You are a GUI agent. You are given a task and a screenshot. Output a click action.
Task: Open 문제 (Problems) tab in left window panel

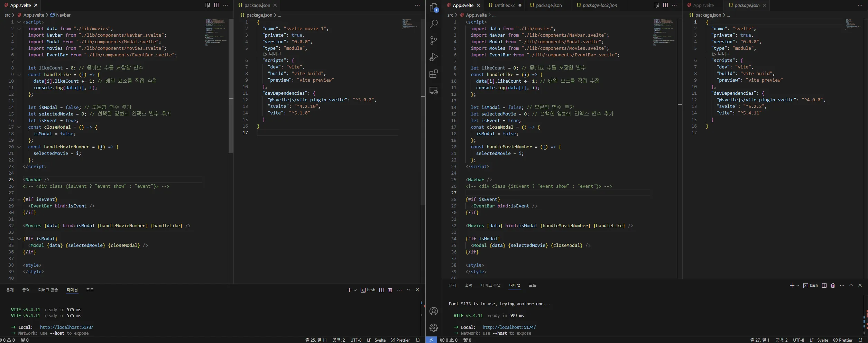click(10, 290)
